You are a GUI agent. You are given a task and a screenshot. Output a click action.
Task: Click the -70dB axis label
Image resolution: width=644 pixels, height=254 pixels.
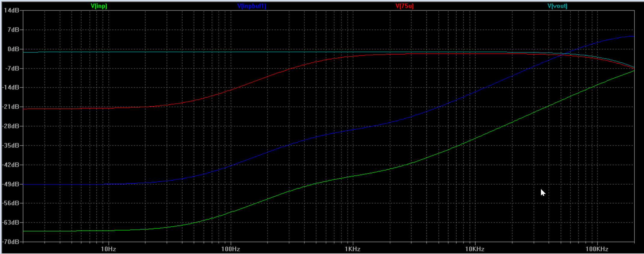click(x=11, y=242)
